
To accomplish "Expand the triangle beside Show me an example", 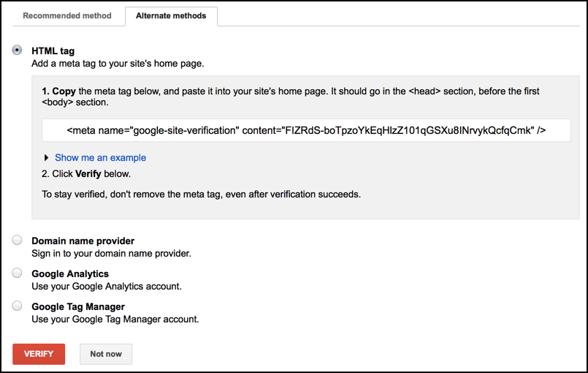I will 47,157.
